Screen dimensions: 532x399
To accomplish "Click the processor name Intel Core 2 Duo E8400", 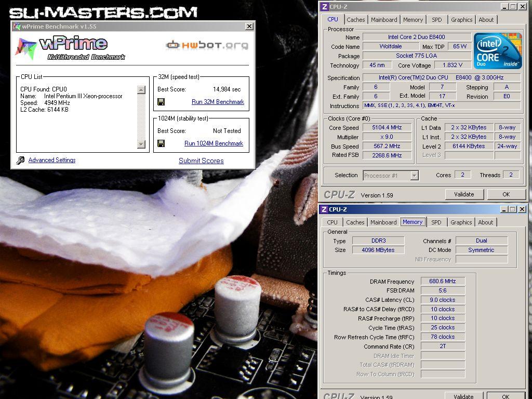I will click(x=417, y=37).
